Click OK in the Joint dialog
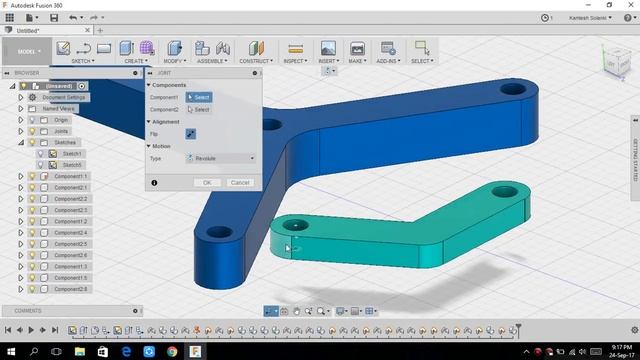The image size is (640, 360). pos(207,183)
